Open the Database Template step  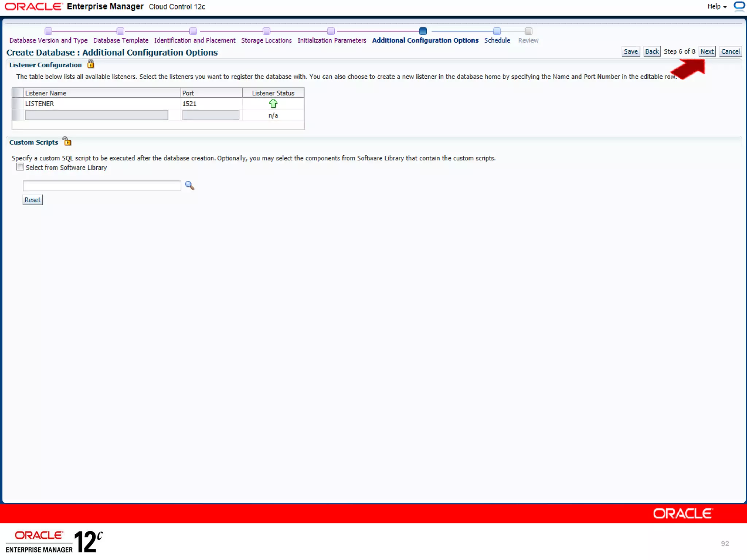pyautogui.click(x=121, y=40)
